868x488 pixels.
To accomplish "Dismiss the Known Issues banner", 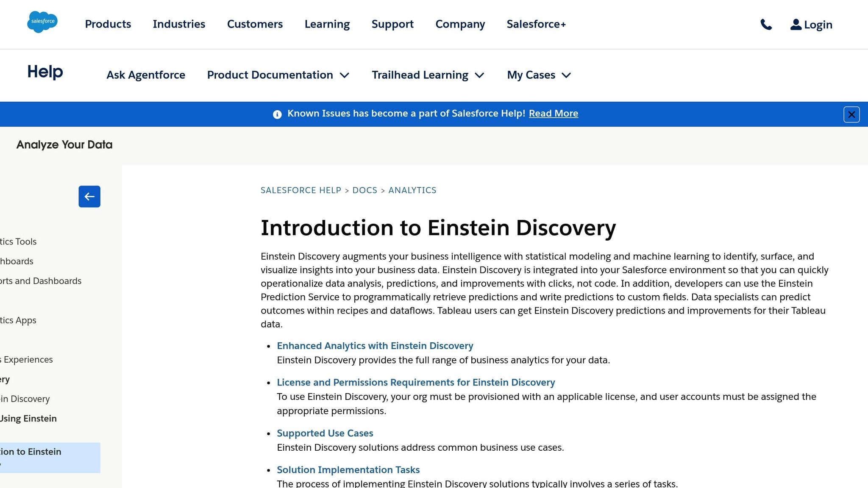I will click(x=851, y=114).
